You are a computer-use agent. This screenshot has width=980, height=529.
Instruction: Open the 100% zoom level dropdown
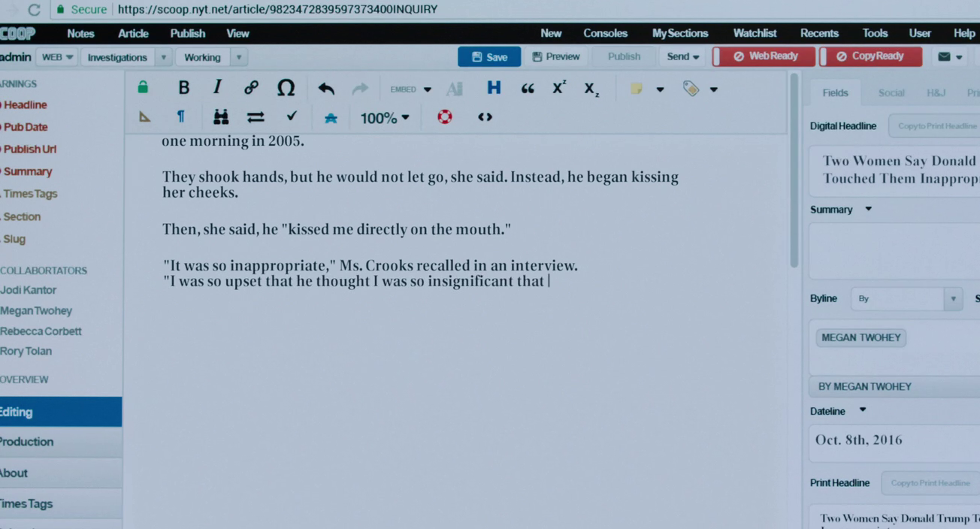pos(385,118)
